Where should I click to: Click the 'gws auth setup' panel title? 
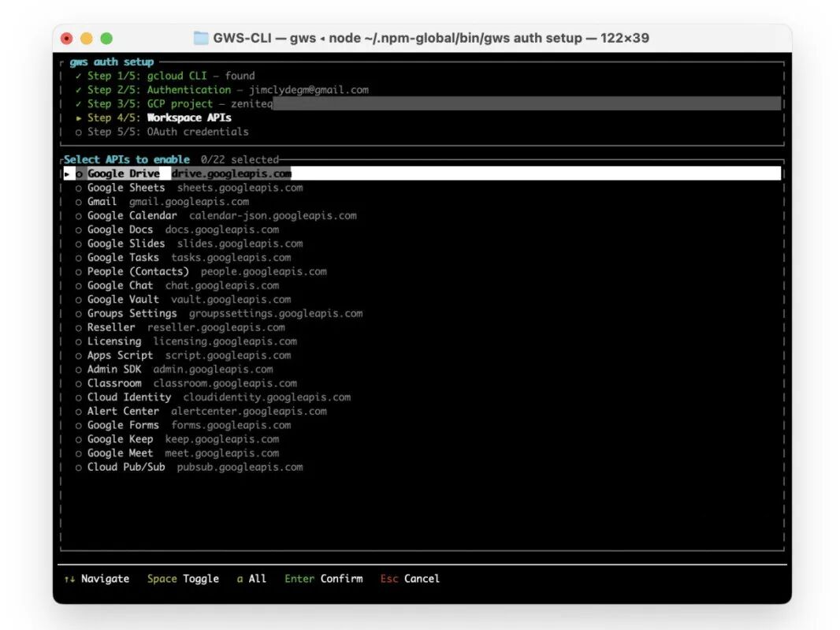click(111, 62)
